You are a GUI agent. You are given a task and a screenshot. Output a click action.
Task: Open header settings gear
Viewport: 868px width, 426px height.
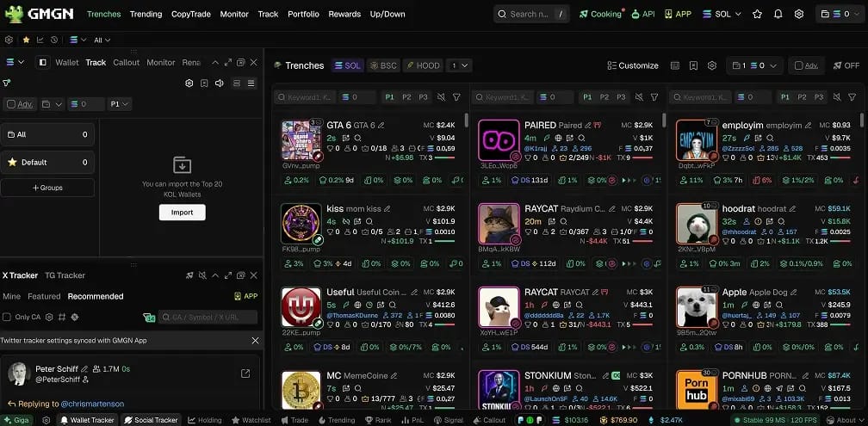(x=799, y=14)
